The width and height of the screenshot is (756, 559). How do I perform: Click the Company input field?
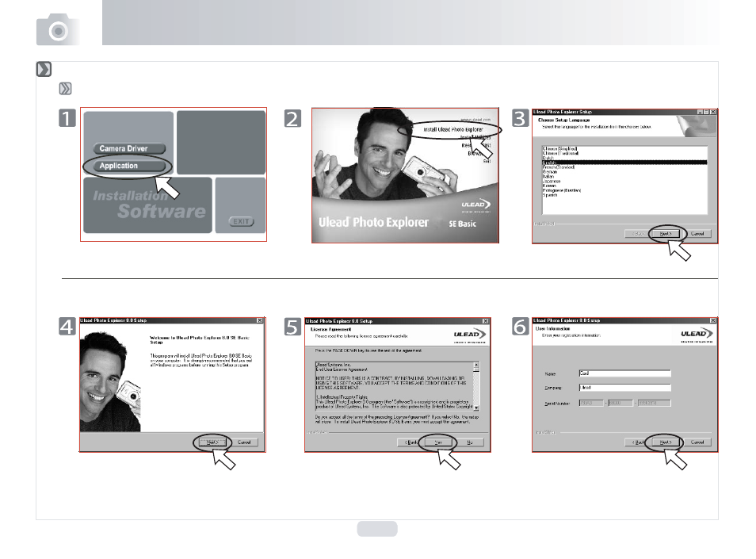[x=624, y=388]
